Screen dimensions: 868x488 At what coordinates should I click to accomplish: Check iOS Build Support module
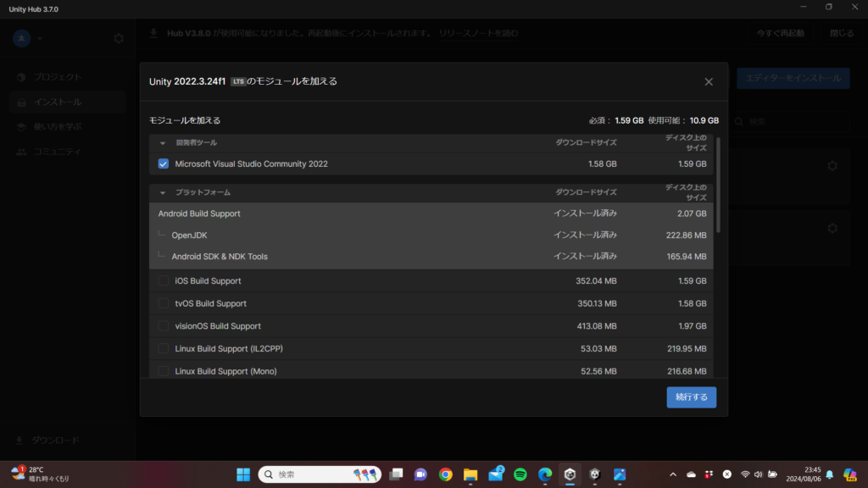[x=164, y=281]
